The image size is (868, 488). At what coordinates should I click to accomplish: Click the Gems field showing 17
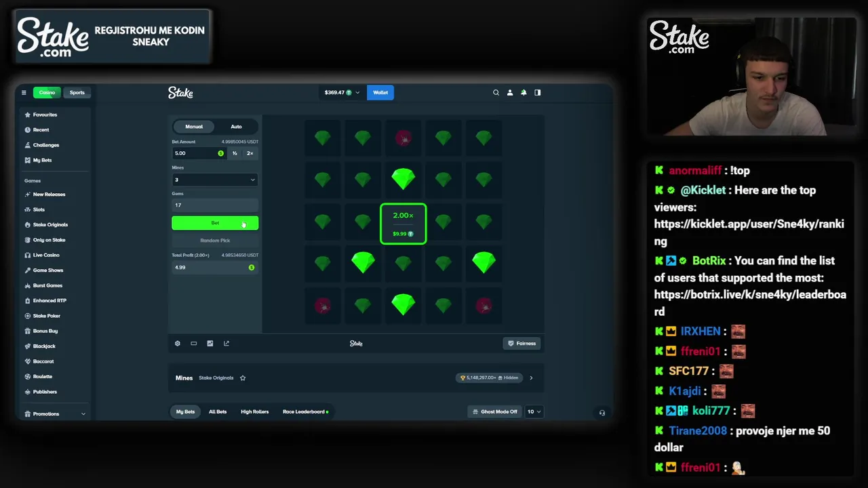pos(215,205)
